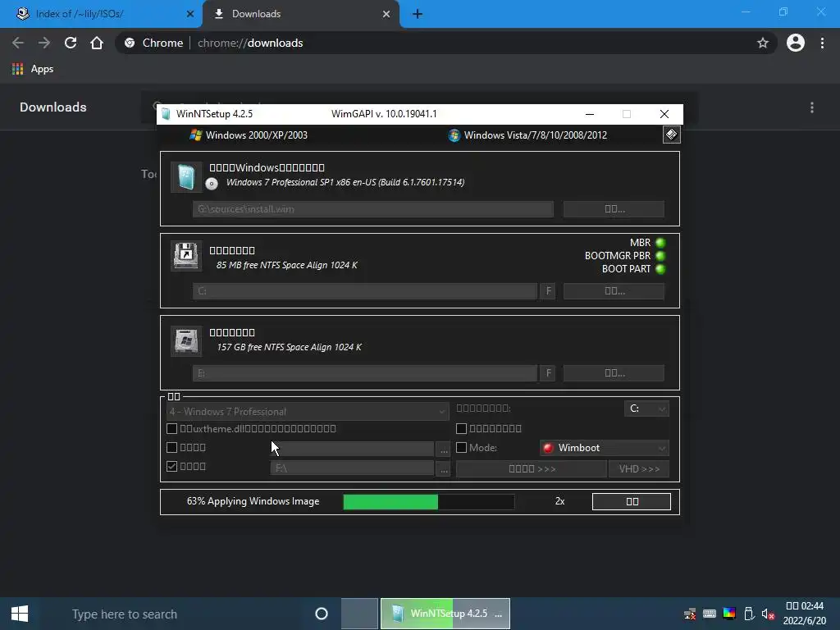840x630 pixels.
Task: Click the touch keyboard tray icon
Action: pyautogui.click(x=710, y=614)
